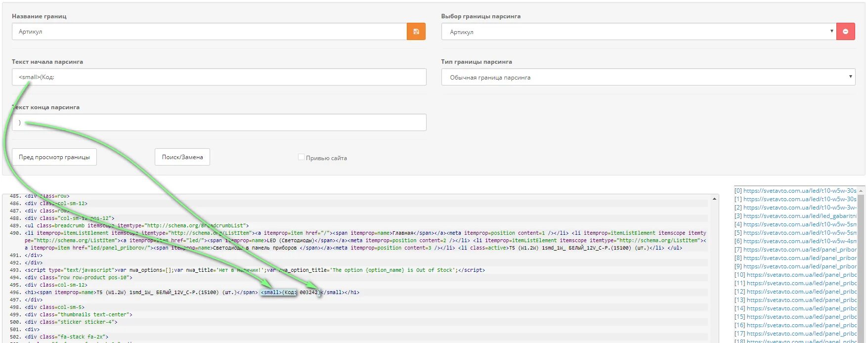Click the red remove boundary icon
This screenshot has width=868, height=343.
pyautogui.click(x=845, y=32)
